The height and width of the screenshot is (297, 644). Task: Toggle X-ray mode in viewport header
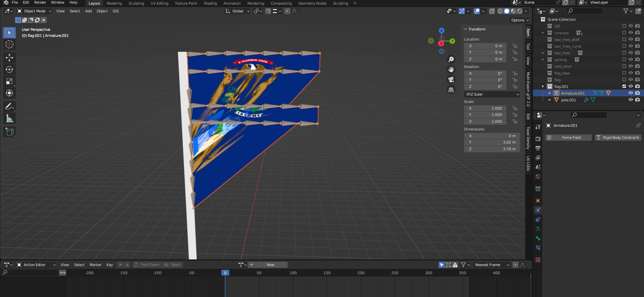tap(492, 11)
